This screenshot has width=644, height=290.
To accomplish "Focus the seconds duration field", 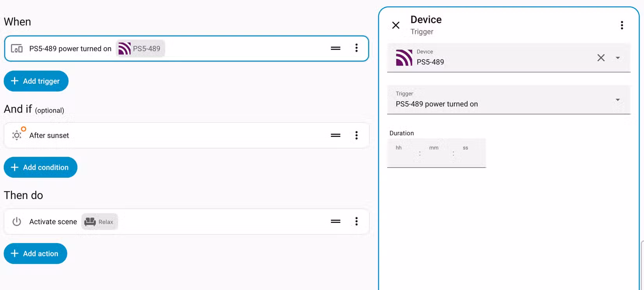I will click(x=470, y=153).
